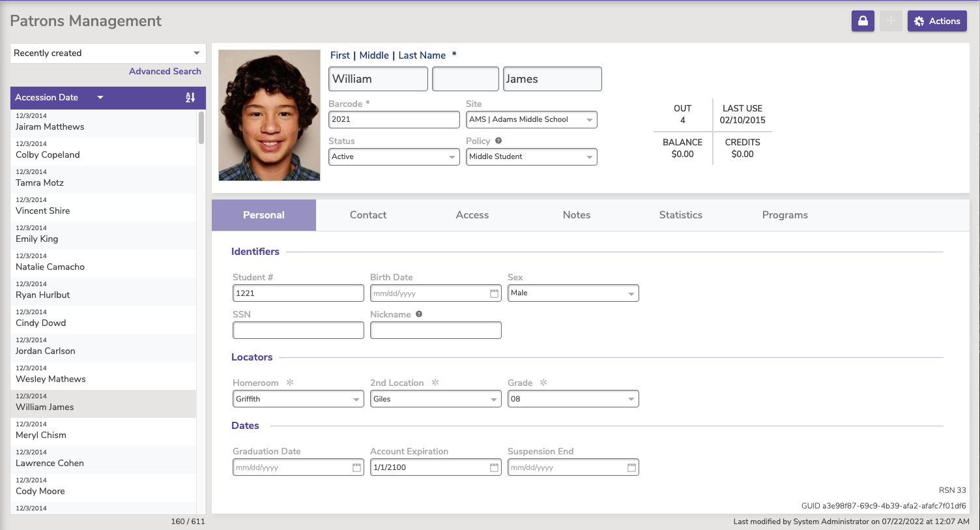Viewport: 980px width, 530px height.
Task: Click the Policy help icon
Action: [498, 141]
